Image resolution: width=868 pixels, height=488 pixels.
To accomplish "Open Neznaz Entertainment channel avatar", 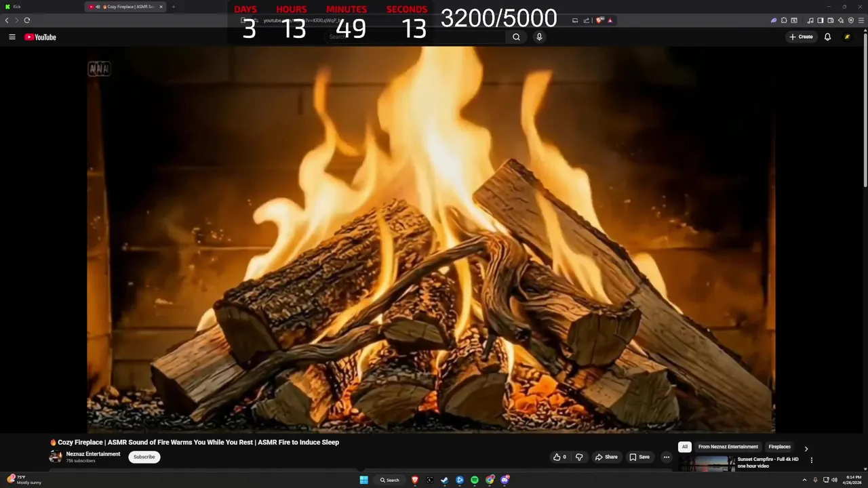I will pos(56,457).
